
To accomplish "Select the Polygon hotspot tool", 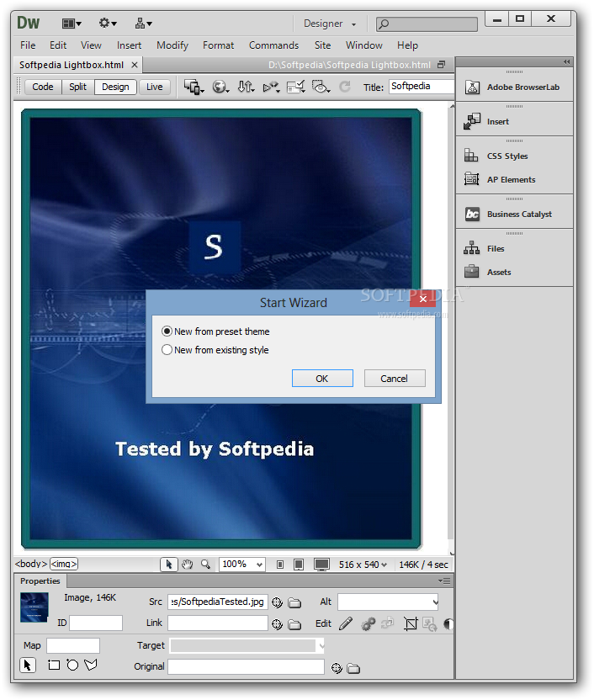I will tap(91, 666).
